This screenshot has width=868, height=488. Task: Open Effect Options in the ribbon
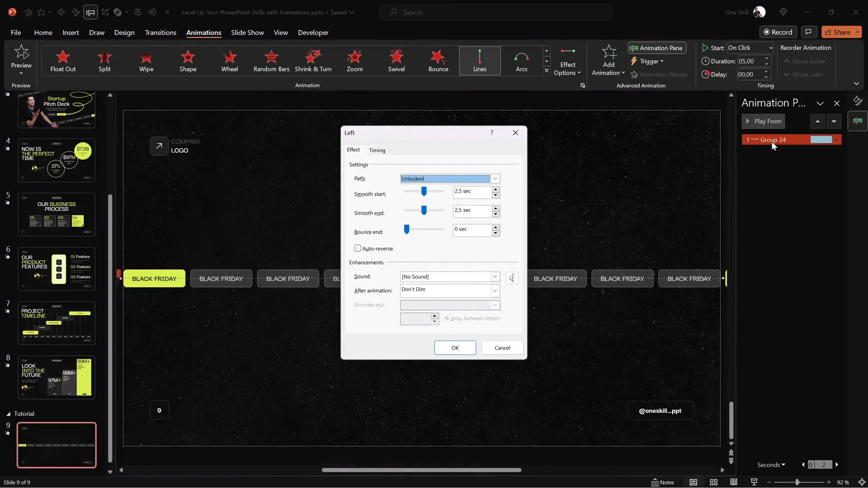coord(568,61)
